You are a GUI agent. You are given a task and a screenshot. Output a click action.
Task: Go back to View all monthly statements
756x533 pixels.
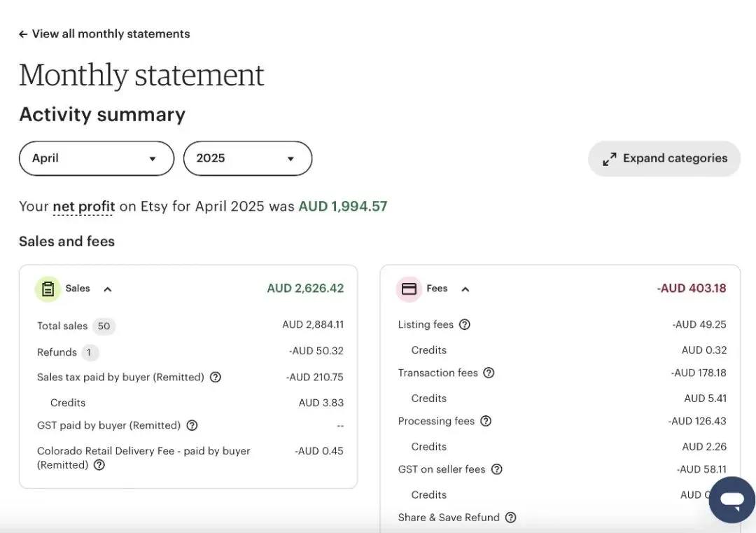click(x=104, y=34)
